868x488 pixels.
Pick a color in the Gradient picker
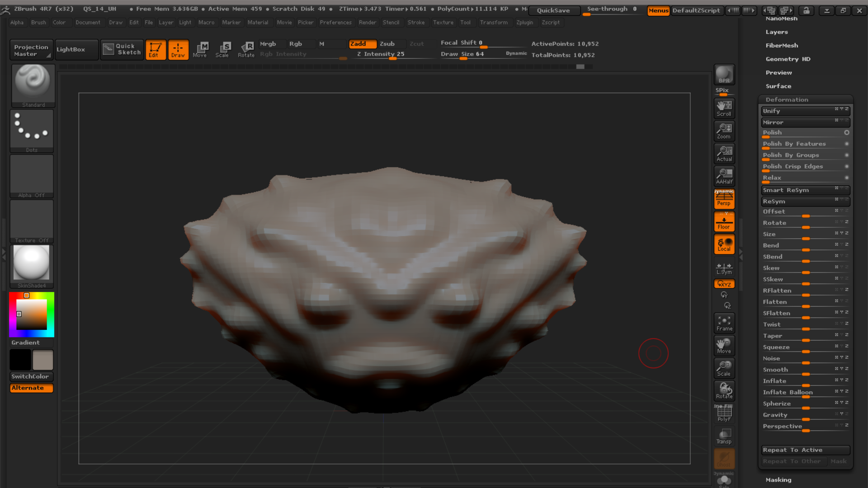coord(31,314)
